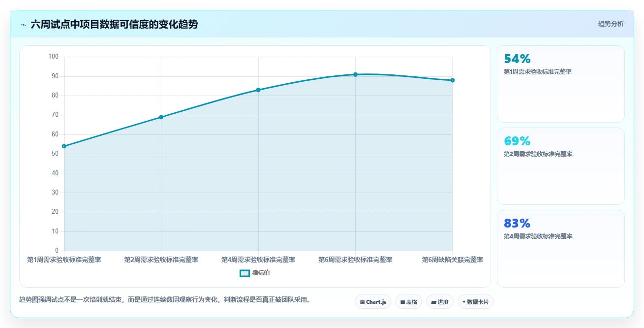Toggle the 指标值 legend entry
The image size is (644, 328).
[255, 273]
